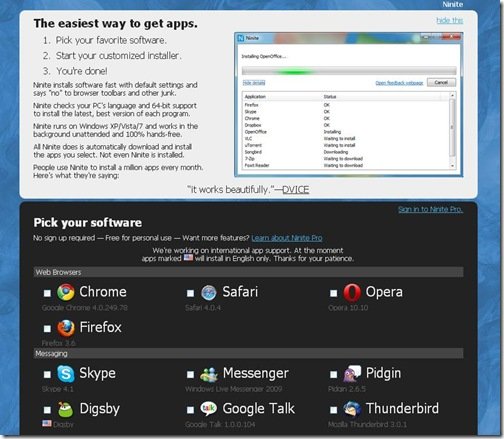Click the 'hide this' link
The image size is (504, 439).
[x=450, y=20]
